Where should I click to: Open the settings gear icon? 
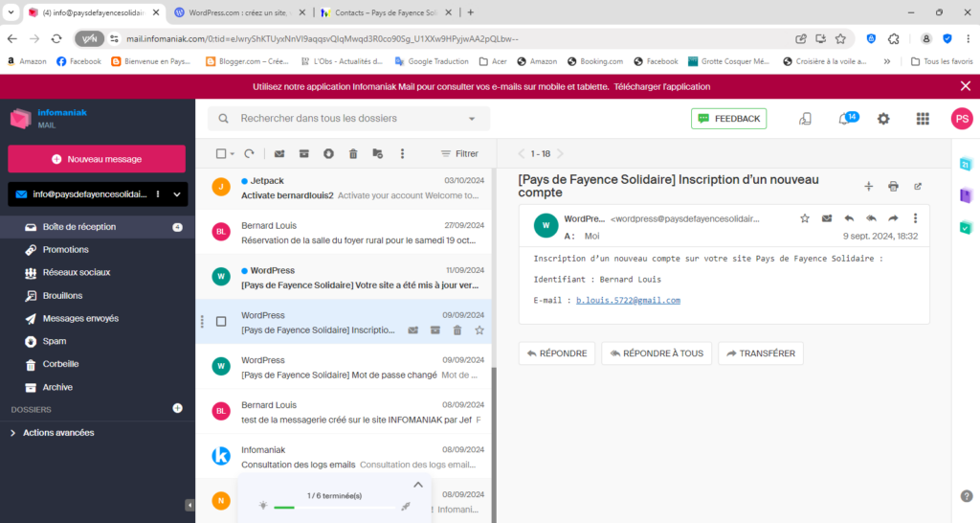click(x=883, y=119)
